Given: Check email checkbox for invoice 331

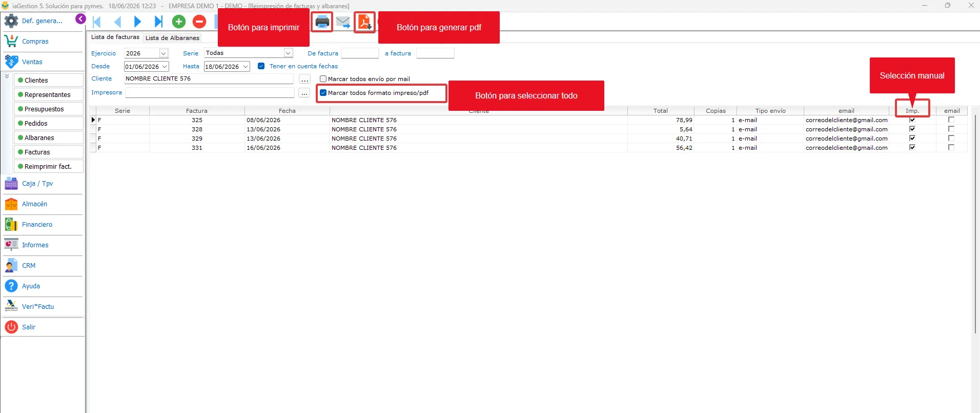Looking at the screenshot, I should tap(951, 147).
